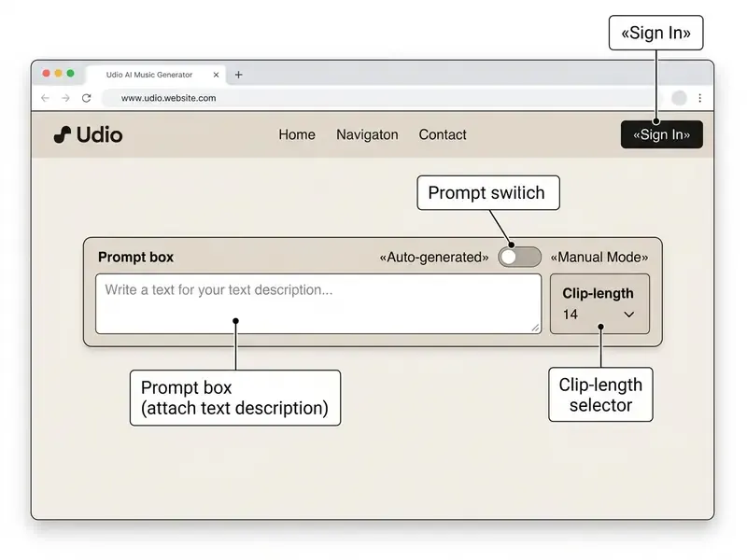Click the text area resize grip
This screenshot has width=747, height=560.
click(x=535, y=328)
